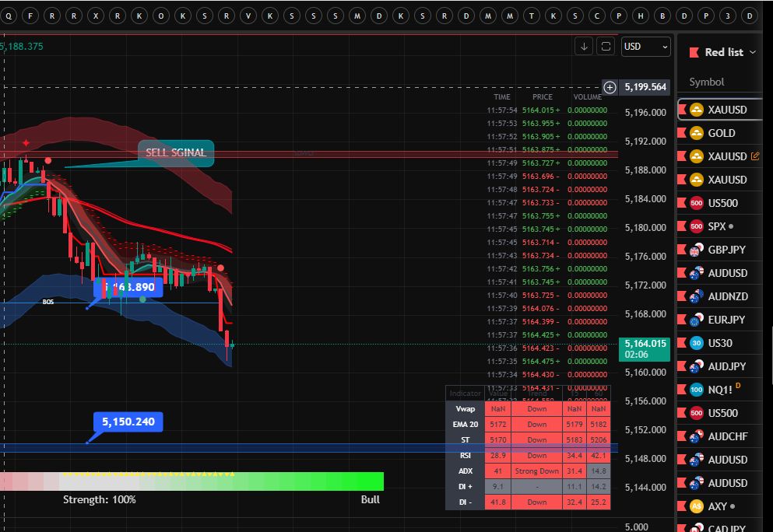This screenshot has width=773, height=532.
Task: Toggle the red flag beside AXY
Action: point(683,506)
